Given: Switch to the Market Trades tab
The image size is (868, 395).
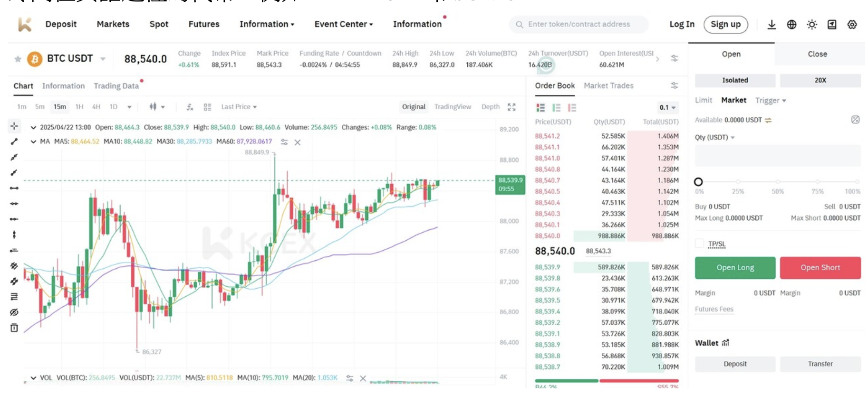Looking at the screenshot, I should (x=608, y=85).
